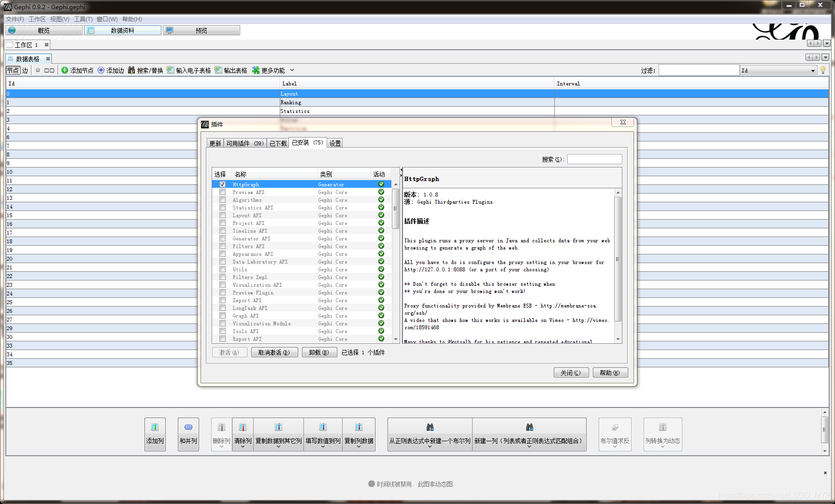The width and height of the screenshot is (835, 504).
Task: Open data table panel list dropdown
Action: coord(825,57)
